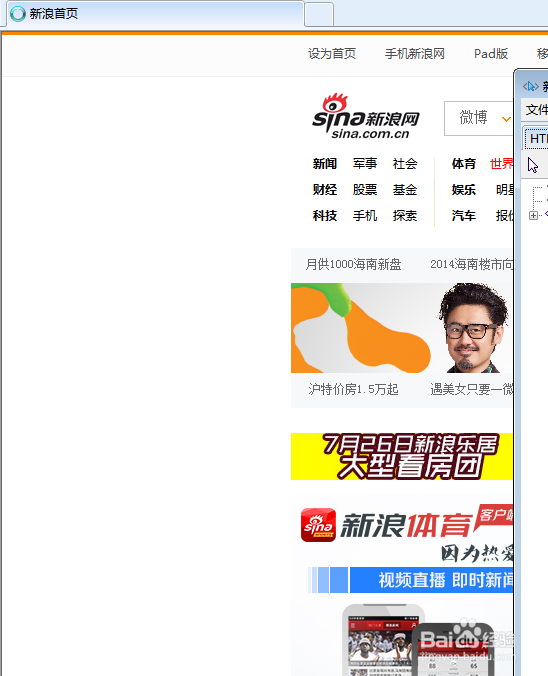Screen dimensions: 548x676
Task: Open the 基金 channel link
Action: (x=405, y=190)
